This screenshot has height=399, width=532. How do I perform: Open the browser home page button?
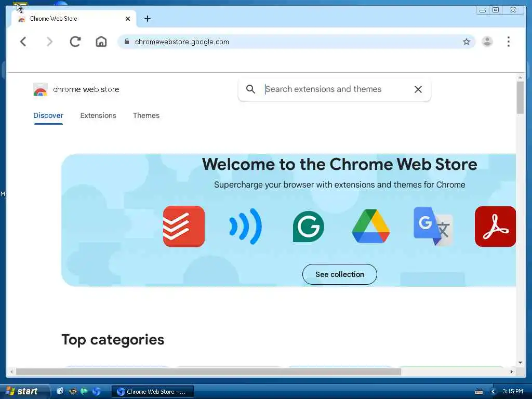point(101,42)
